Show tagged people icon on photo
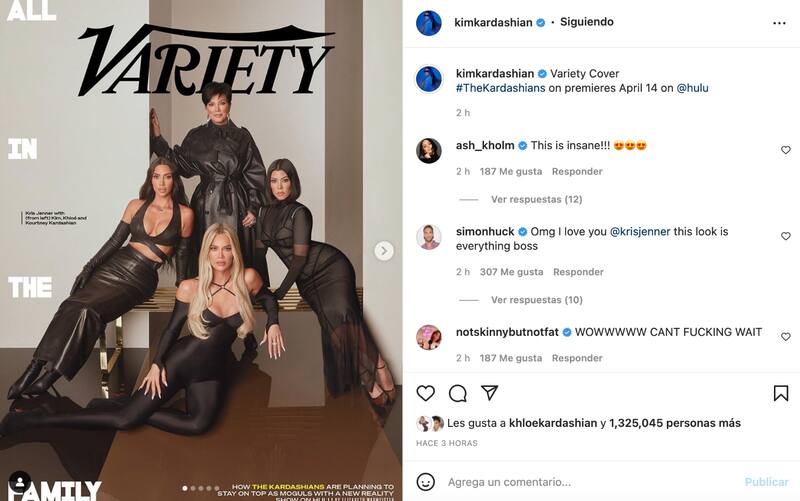The image size is (800, 501). (20, 481)
